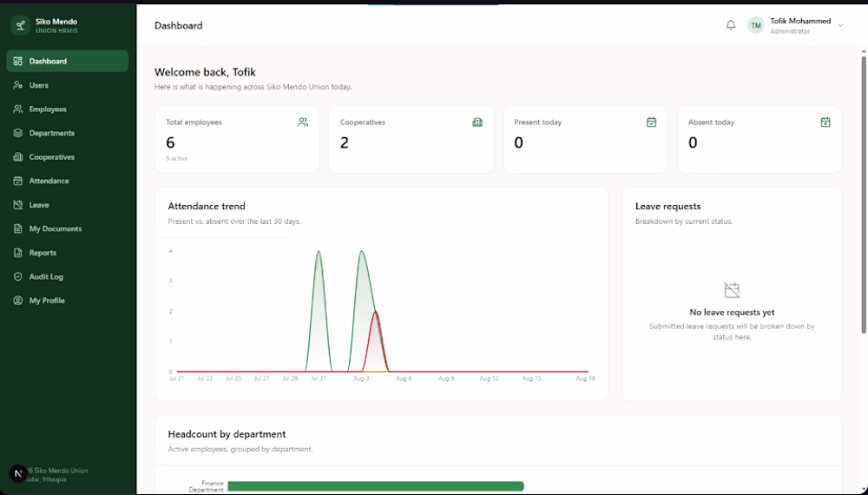This screenshot has width=868, height=495.
Task: Click the '6 active' text
Action: (176, 158)
